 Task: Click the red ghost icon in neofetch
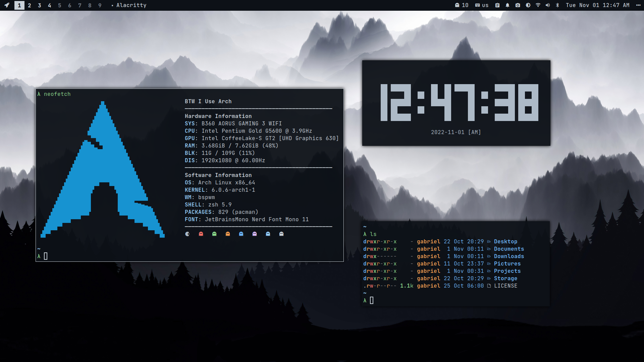(201, 234)
